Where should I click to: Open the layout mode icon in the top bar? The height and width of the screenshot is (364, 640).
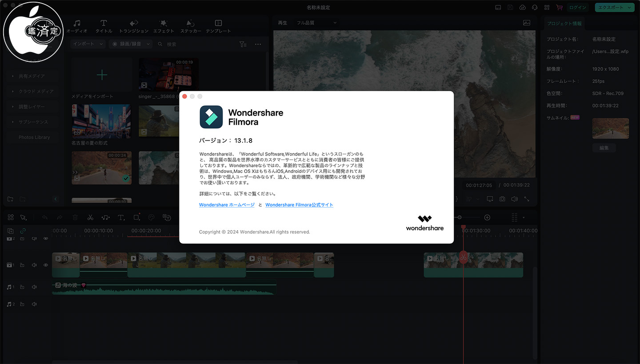498,8
